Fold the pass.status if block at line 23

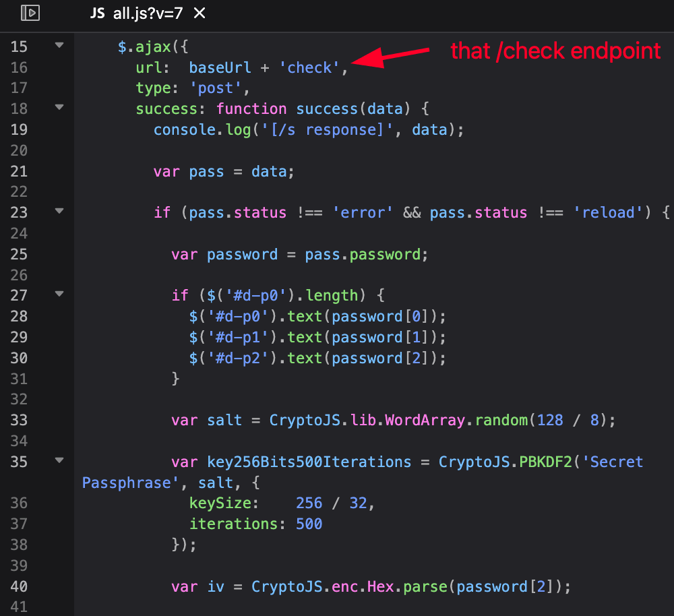[59, 211]
